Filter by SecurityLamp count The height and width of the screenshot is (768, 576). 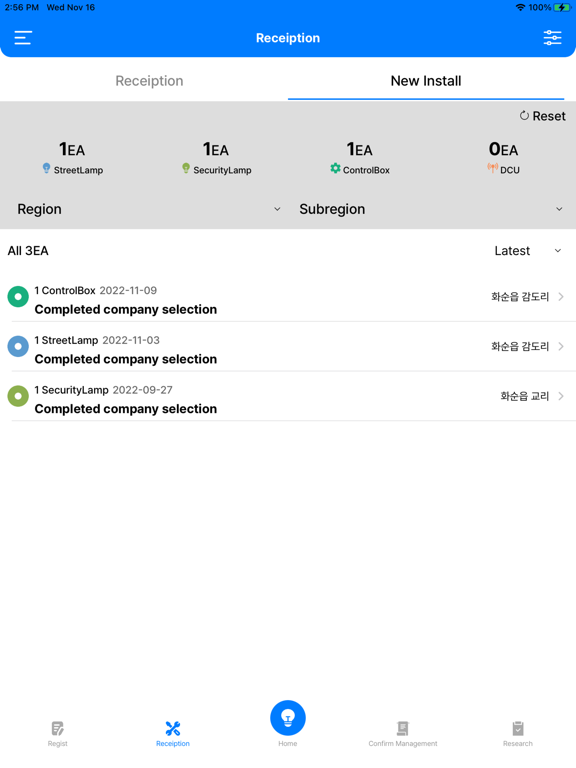click(216, 158)
